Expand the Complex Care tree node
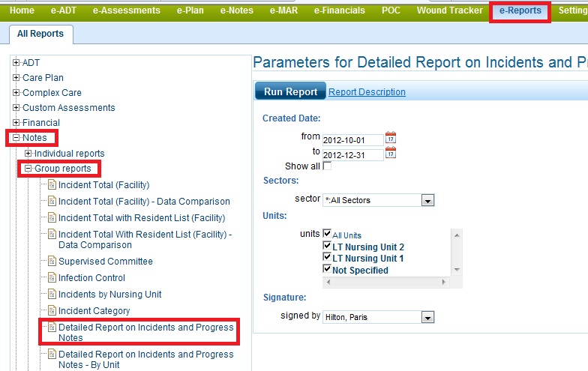588x371 pixels. coord(16,93)
